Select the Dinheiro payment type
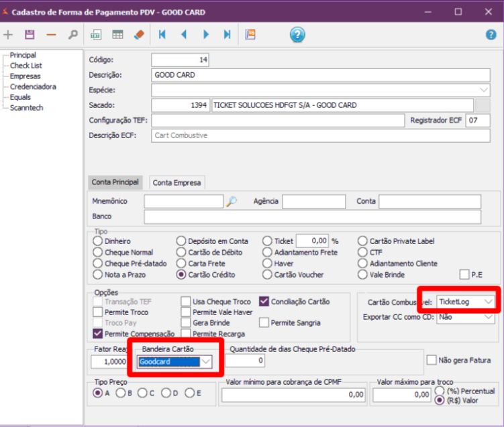The width and height of the screenshot is (504, 427). pyautogui.click(x=98, y=241)
